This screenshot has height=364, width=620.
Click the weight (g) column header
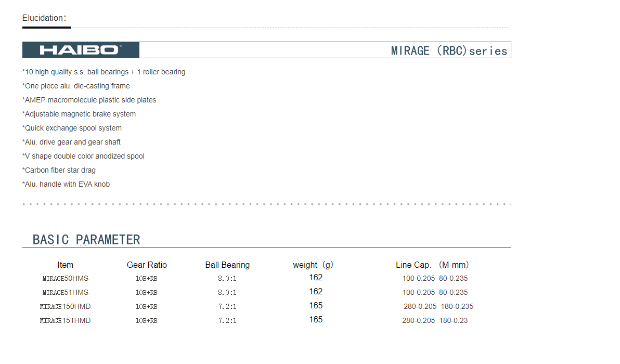click(x=313, y=265)
